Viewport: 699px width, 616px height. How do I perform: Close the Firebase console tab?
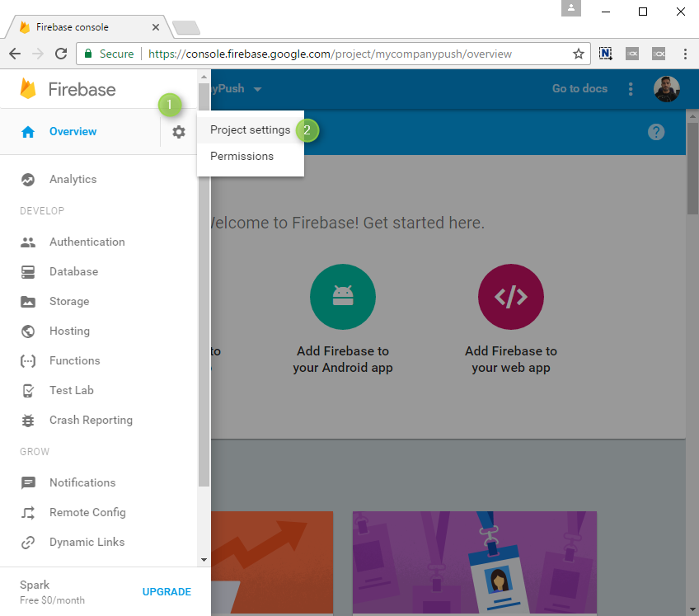click(156, 27)
